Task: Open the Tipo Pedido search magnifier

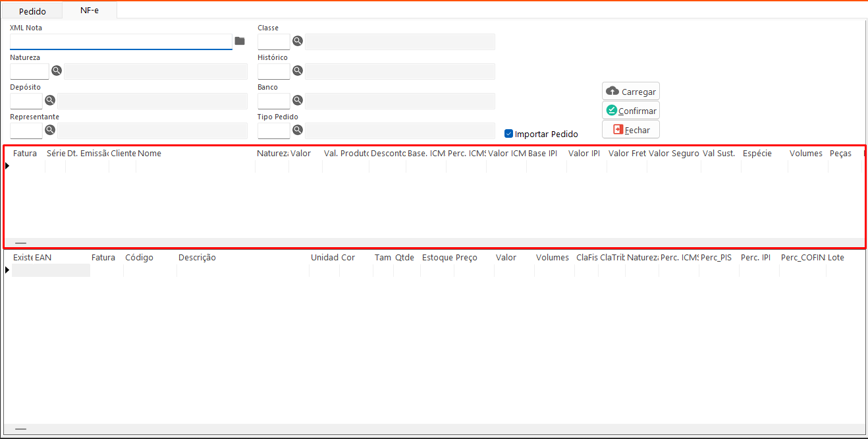Action: [x=298, y=130]
